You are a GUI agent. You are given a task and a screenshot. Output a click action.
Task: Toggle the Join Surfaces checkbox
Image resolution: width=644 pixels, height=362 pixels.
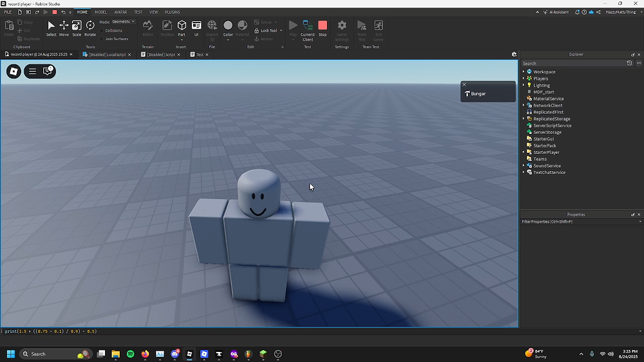pyautogui.click(x=102, y=39)
